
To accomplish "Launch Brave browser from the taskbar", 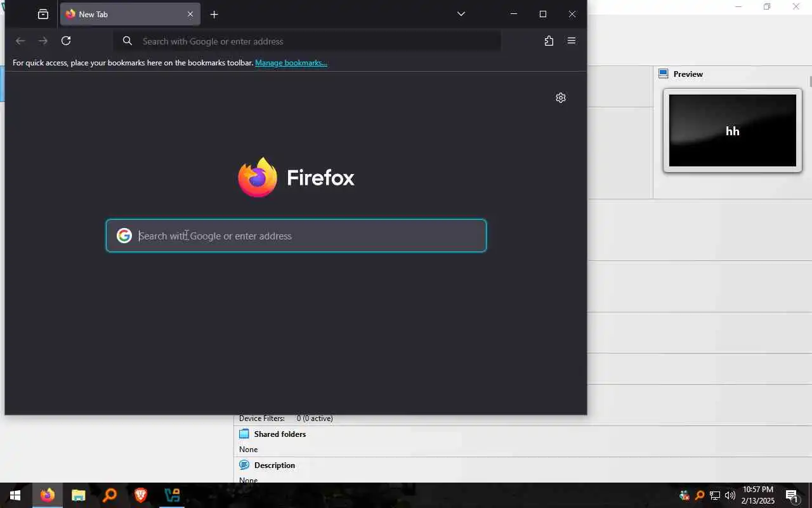I will tap(140, 495).
